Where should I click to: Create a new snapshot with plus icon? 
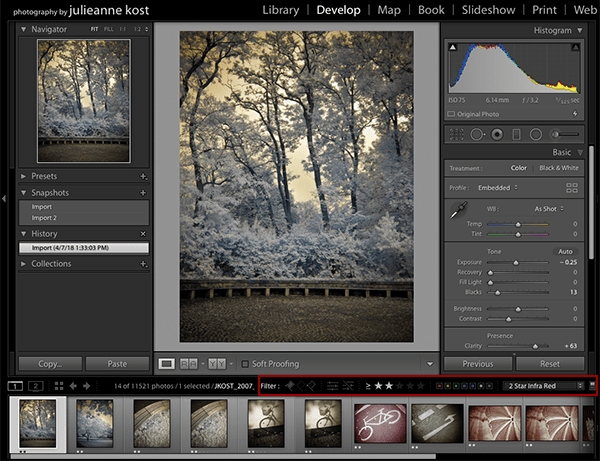143,193
